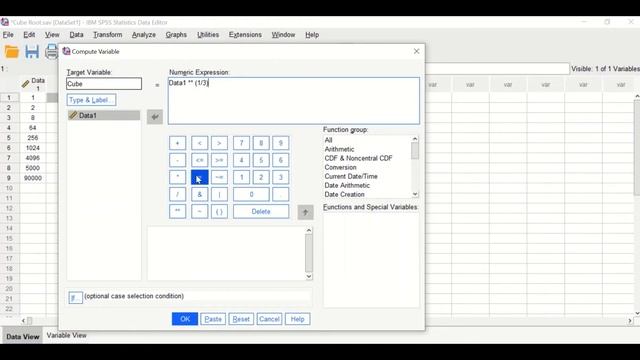This screenshot has width=640, height=360.
Task: Close the Compute Variable dialog
Action: pos(416,51)
